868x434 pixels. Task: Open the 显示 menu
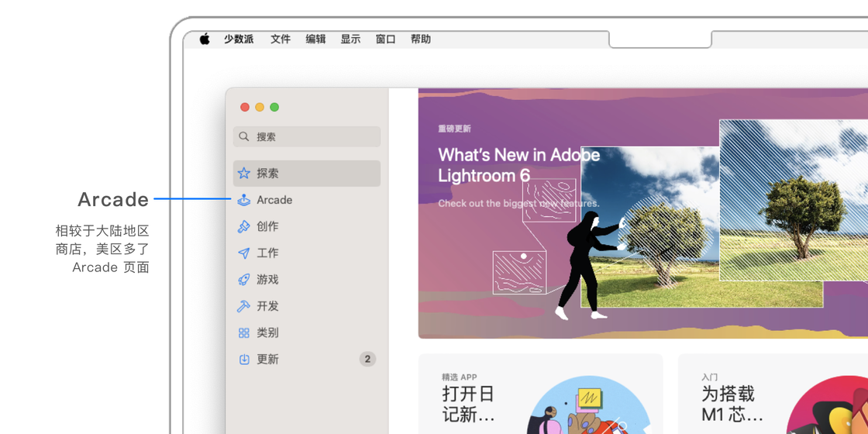(350, 40)
